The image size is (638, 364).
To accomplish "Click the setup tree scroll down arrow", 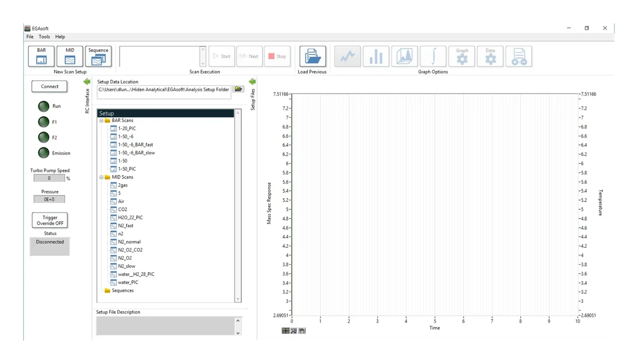I will tap(237, 299).
